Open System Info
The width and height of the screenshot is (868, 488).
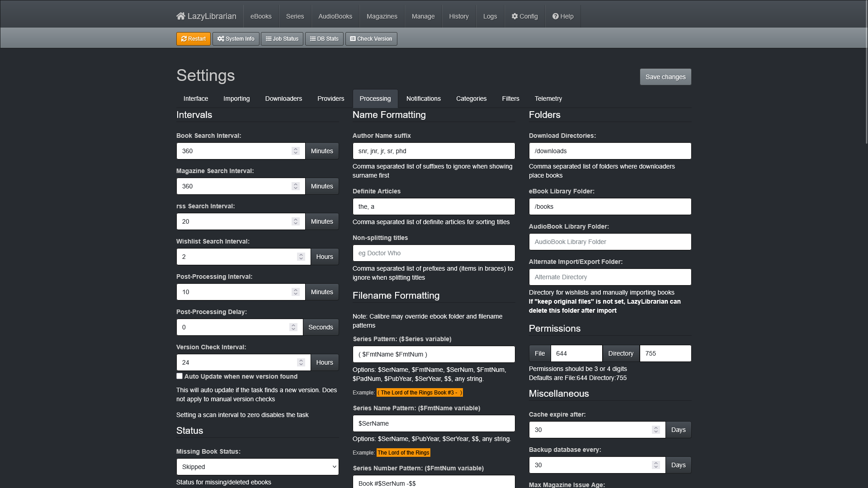click(x=236, y=39)
